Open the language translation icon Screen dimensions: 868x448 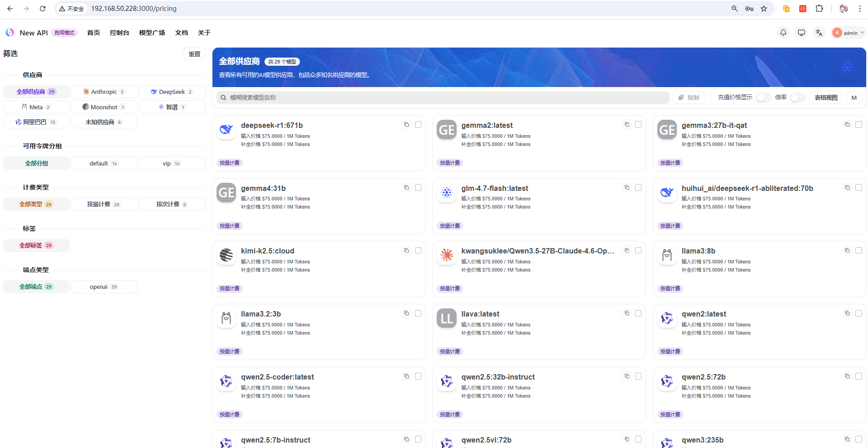point(819,33)
